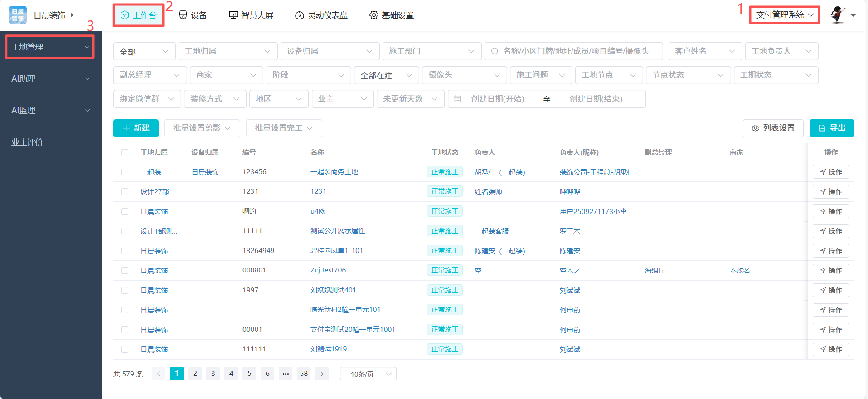Screen dimensions: 868x399
Task: Open the user avatar menu
Action: tap(838, 15)
